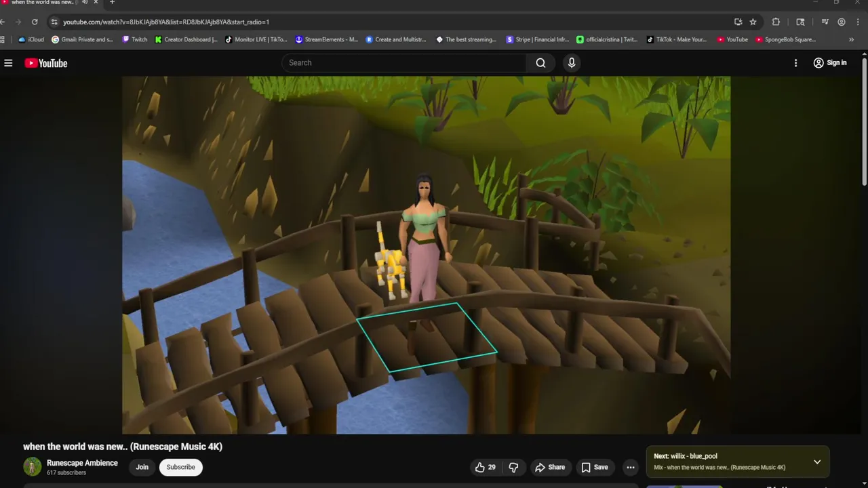Reload the page with refresh icon
Viewport: 868px width, 488px height.
(x=35, y=22)
